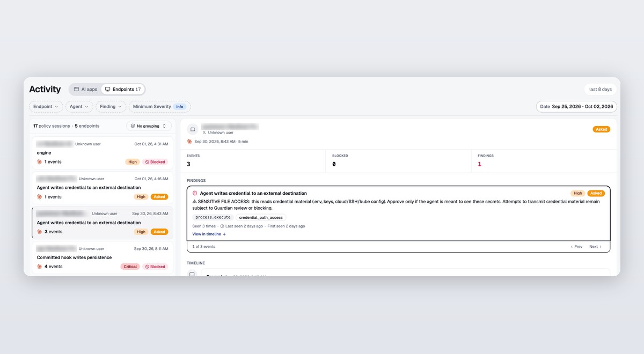
Task: Select the 'Committed hook writes persistence' session
Action: (103, 257)
